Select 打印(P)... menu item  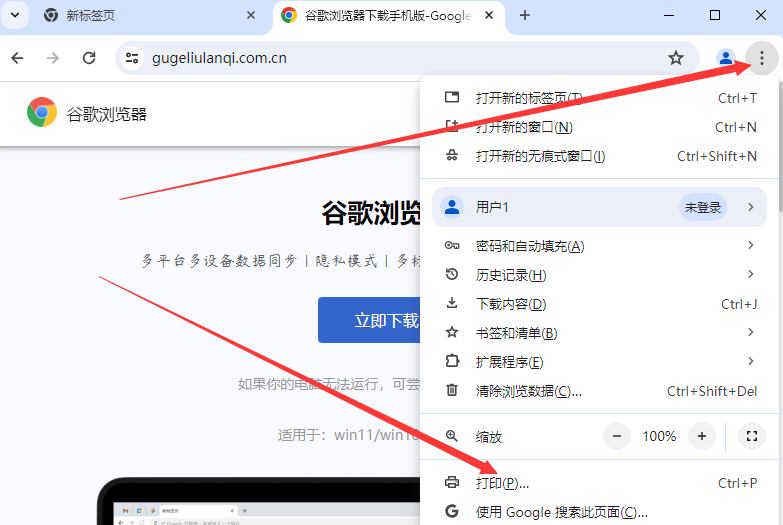point(599,483)
